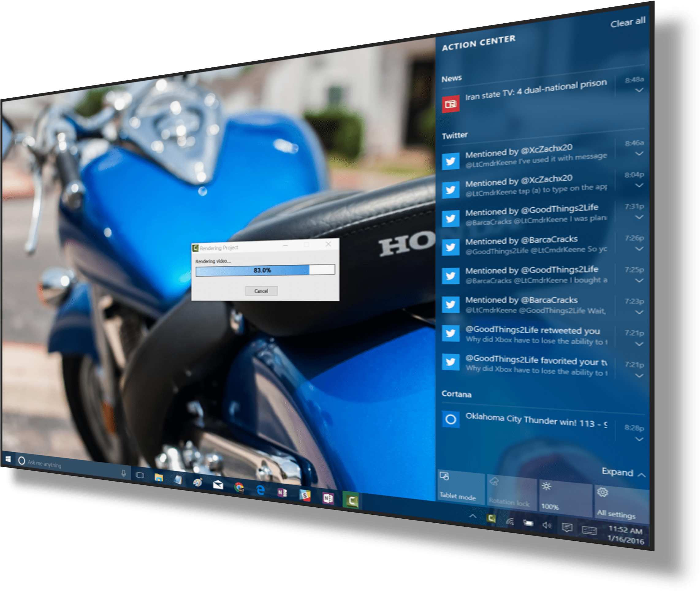The width and height of the screenshot is (700, 591).
Task: Open the 7:25p 'I bought a' mention text
Action: pos(536,280)
